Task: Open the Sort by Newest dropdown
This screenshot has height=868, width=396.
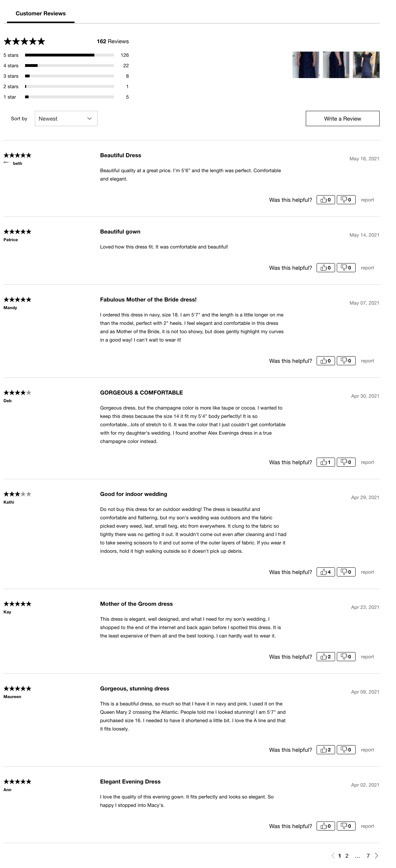Action: click(x=66, y=119)
